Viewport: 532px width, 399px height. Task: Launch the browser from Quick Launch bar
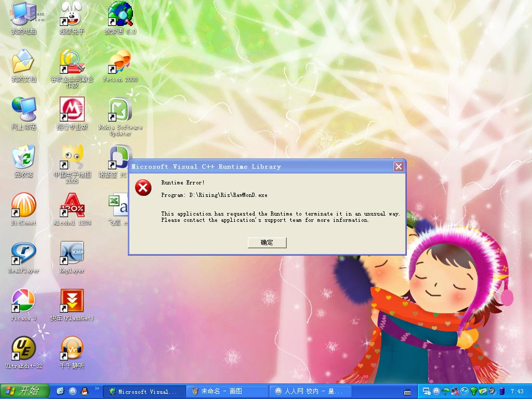[60, 391]
